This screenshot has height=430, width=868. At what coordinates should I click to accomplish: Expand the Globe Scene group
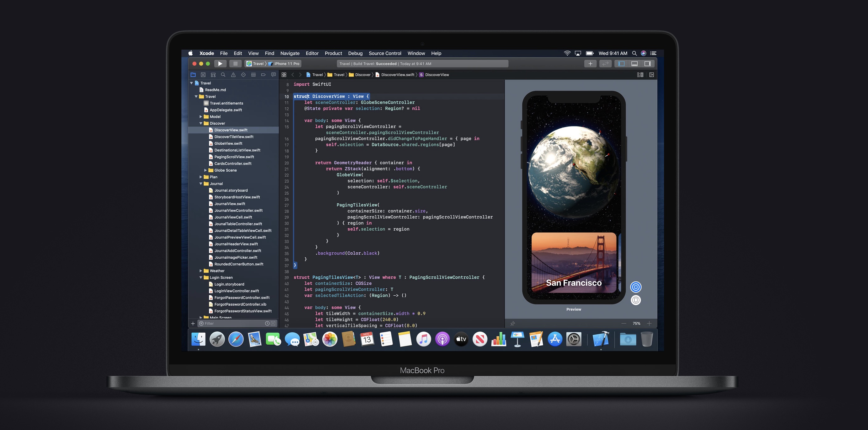point(205,170)
